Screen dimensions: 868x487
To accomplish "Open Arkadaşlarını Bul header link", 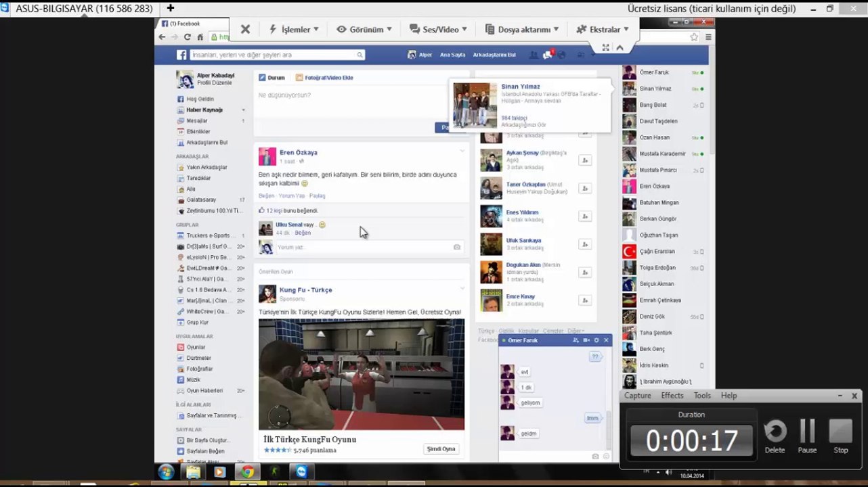I will (x=494, y=55).
